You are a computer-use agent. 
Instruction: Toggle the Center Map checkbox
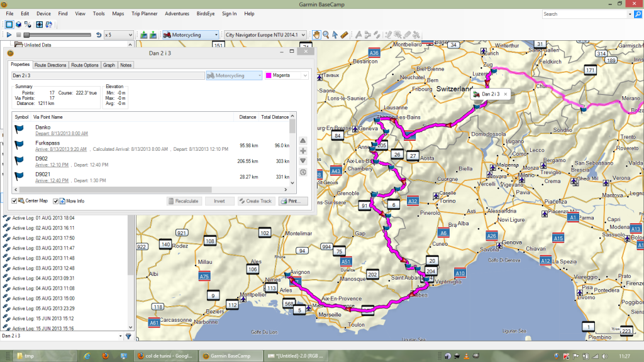tap(14, 201)
